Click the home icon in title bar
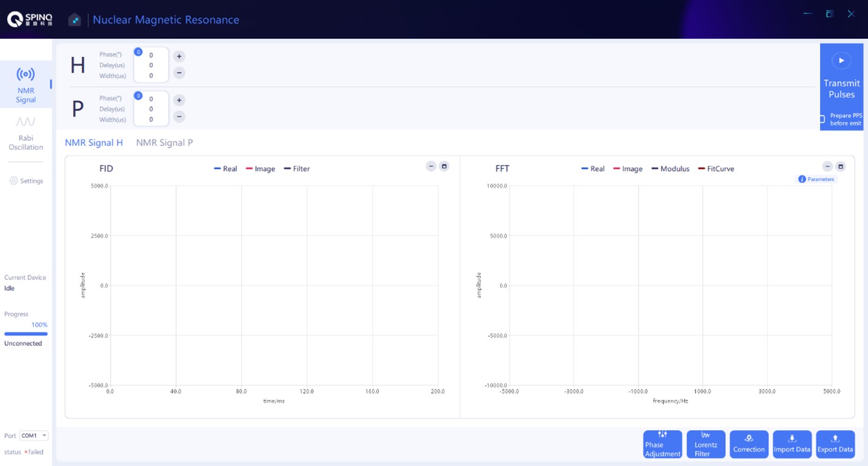The height and width of the screenshot is (466, 868). tap(74, 20)
